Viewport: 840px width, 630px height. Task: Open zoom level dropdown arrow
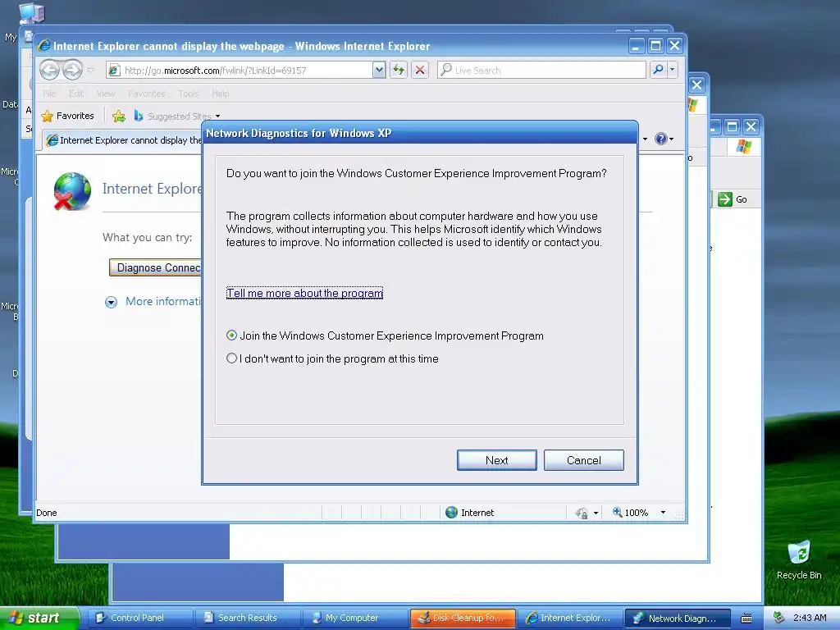click(x=663, y=513)
